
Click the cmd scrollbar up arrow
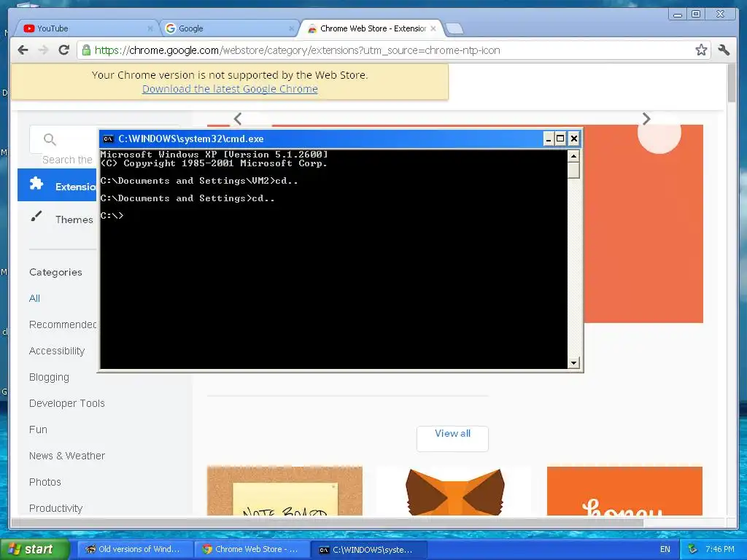coord(573,156)
